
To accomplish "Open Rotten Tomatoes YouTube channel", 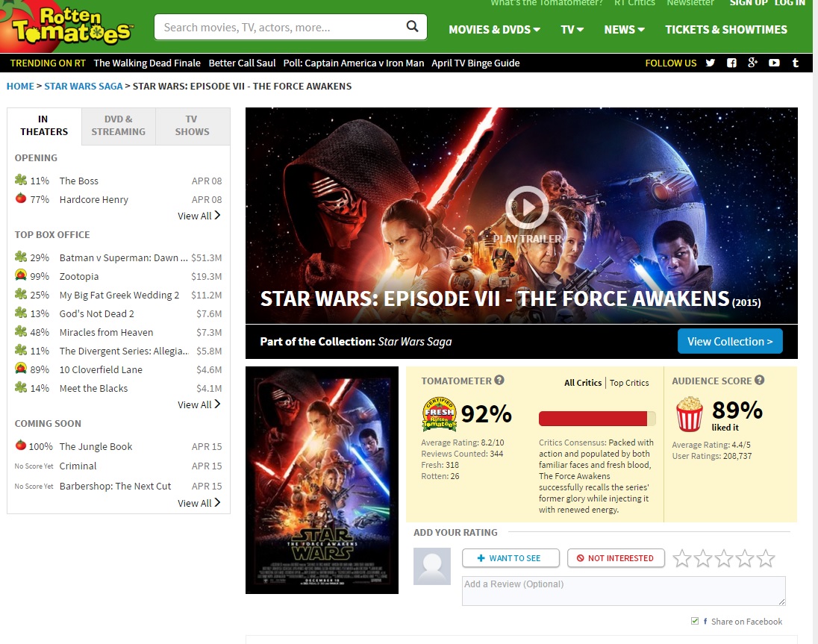I will (x=774, y=63).
